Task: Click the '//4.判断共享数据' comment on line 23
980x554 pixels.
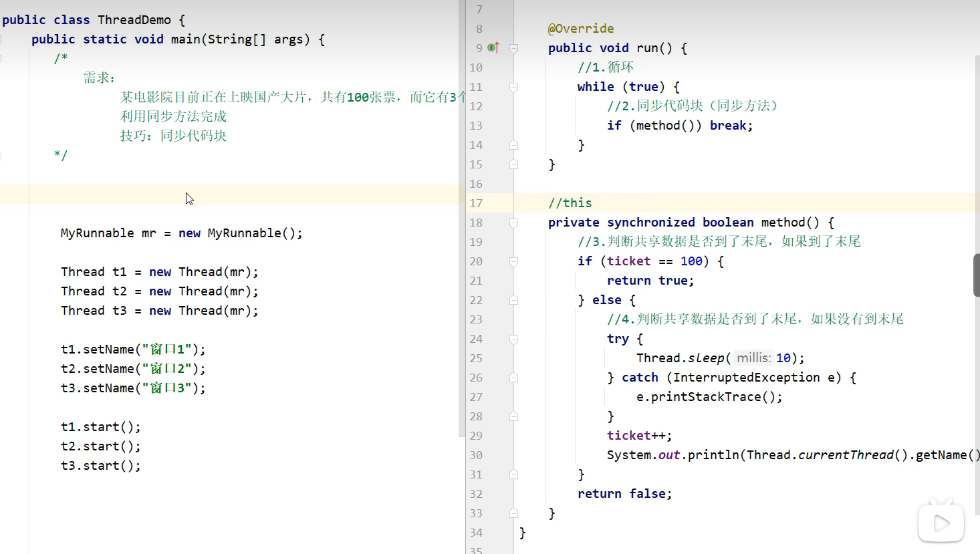Action: 755,319
